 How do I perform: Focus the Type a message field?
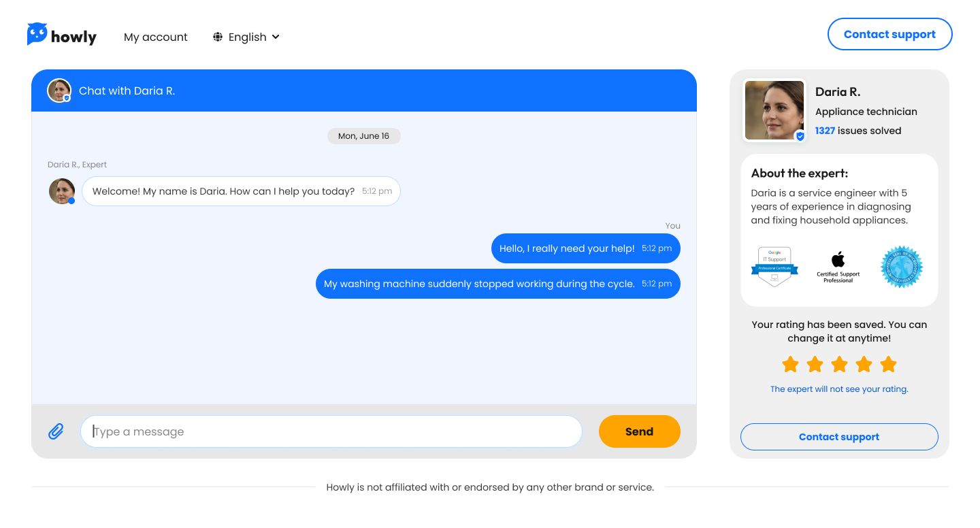click(331, 431)
